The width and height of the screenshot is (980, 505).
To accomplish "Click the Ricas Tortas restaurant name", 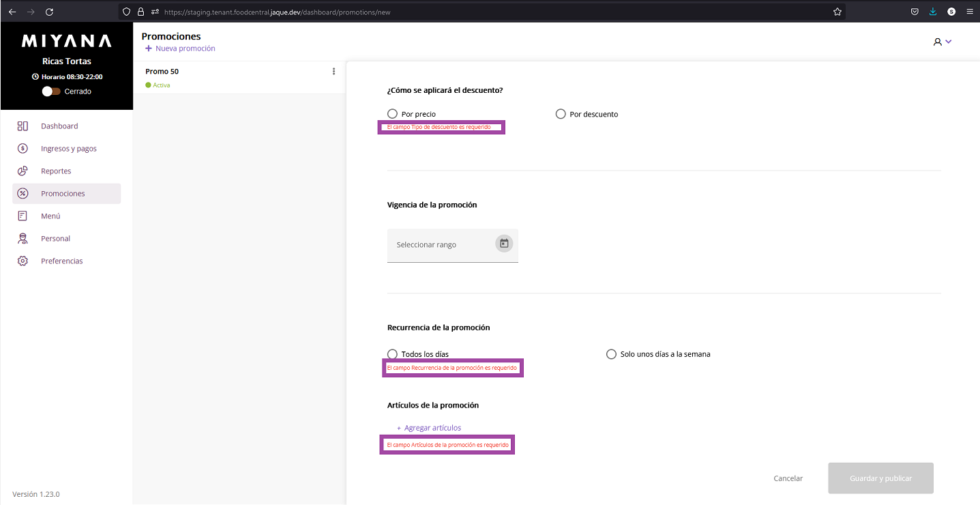I will click(67, 61).
